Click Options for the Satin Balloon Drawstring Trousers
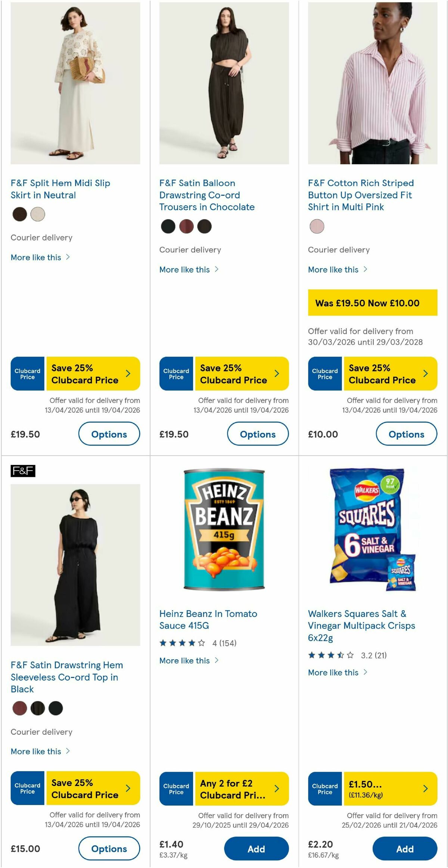Screen dimensions: 448x868 coord(258,434)
